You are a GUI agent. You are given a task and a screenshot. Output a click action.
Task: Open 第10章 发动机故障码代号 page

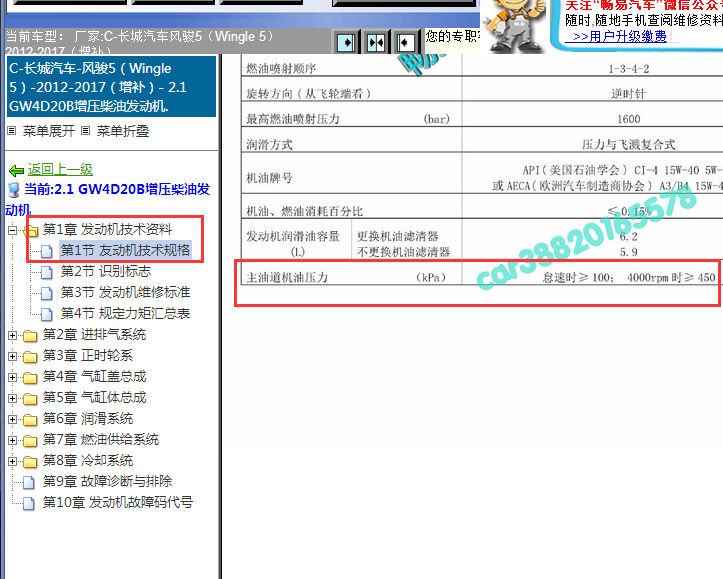point(118,502)
